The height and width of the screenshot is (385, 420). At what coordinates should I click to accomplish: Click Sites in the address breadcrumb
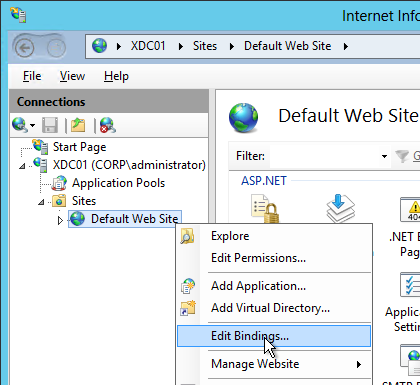click(x=205, y=46)
